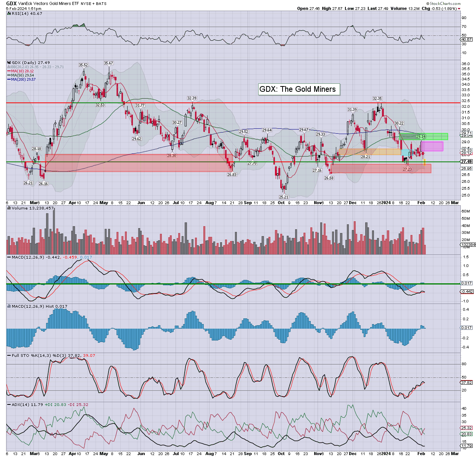476x457 pixels.
Task: Click the Volume panel histogram icon
Action: tap(9, 208)
